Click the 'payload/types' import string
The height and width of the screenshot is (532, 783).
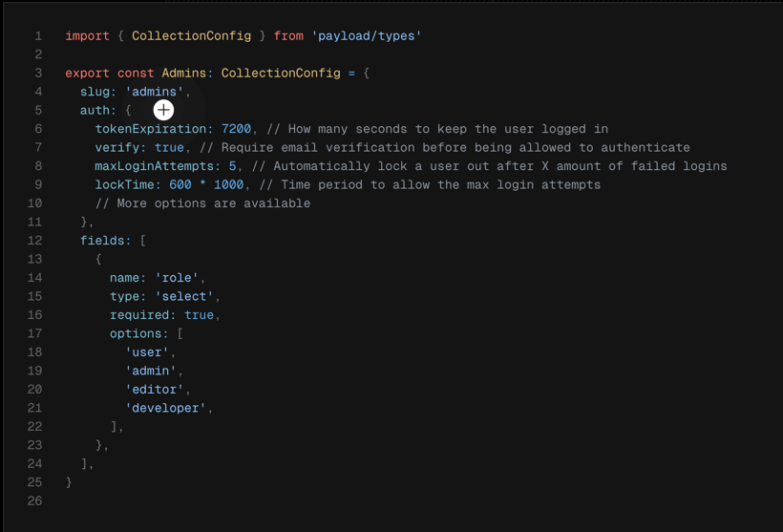[x=367, y=36]
